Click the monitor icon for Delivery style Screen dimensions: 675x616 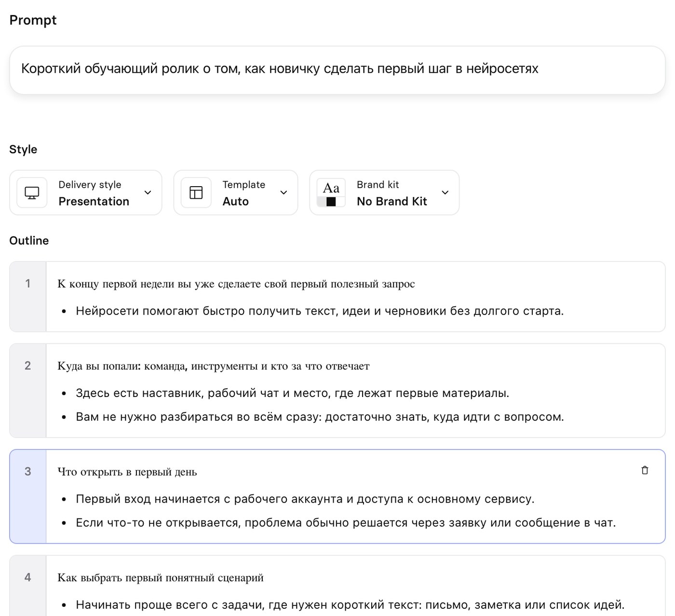(32, 192)
